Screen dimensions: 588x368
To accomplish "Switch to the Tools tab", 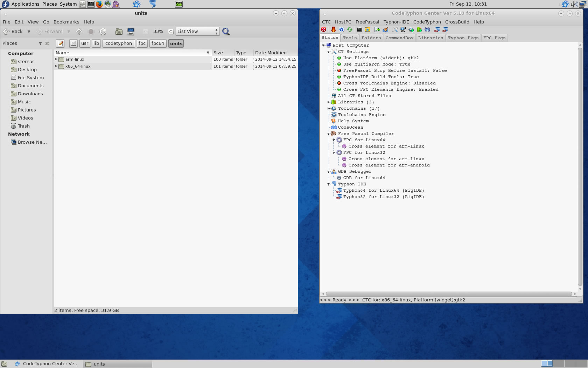I will 350,38.
